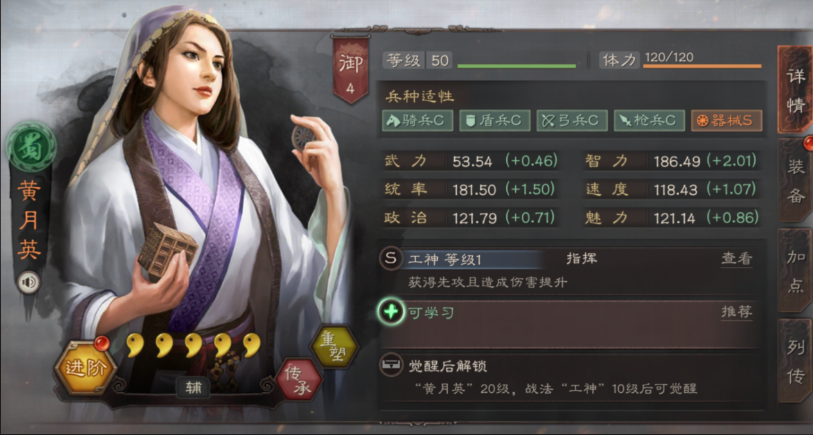The image size is (813, 435).
Task: Tap the yellow 重塑 hexagon
Action: 335,346
